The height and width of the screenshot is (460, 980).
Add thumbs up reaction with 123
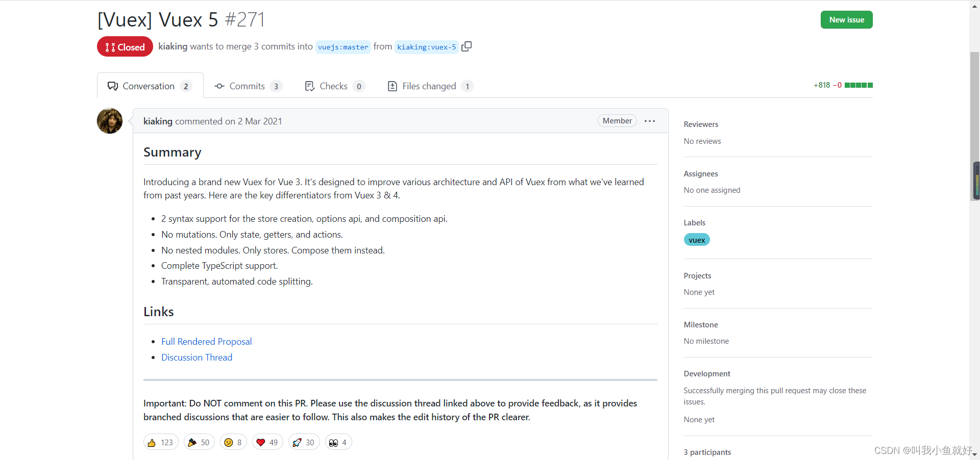[x=161, y=442]
